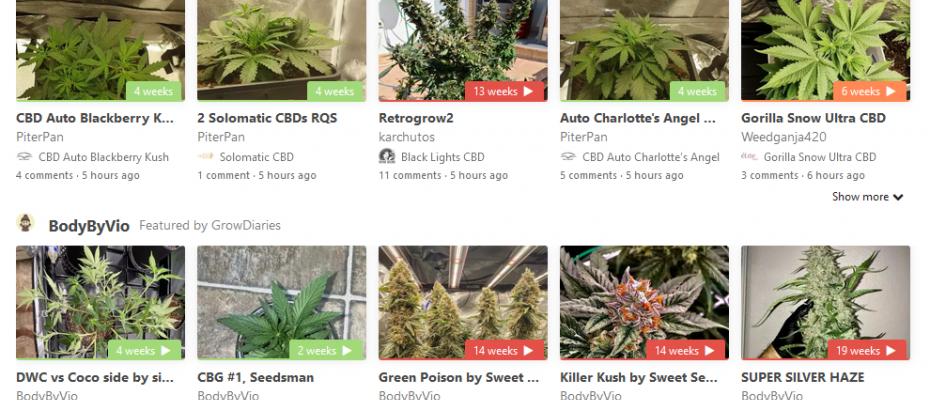Click the chevron arrow next to Show more
The height and width of the screenshot is (400, 930).
point(898,197)
